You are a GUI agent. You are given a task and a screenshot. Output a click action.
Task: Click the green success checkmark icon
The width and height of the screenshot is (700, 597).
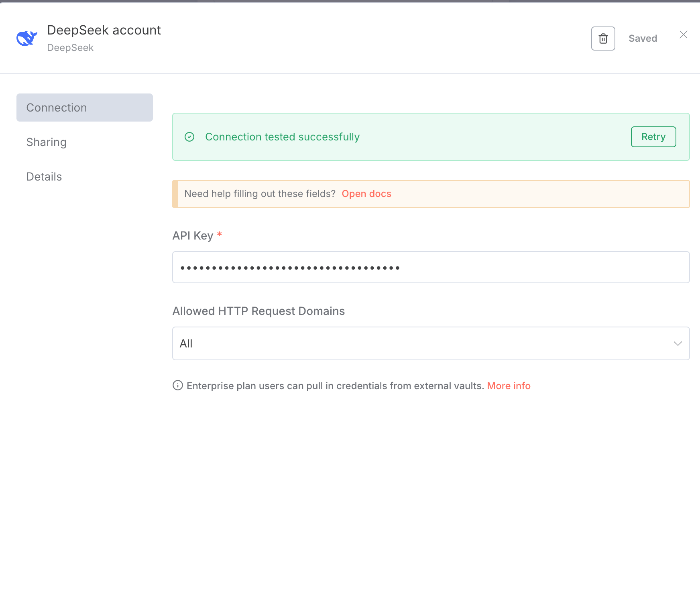coord(189,137)
